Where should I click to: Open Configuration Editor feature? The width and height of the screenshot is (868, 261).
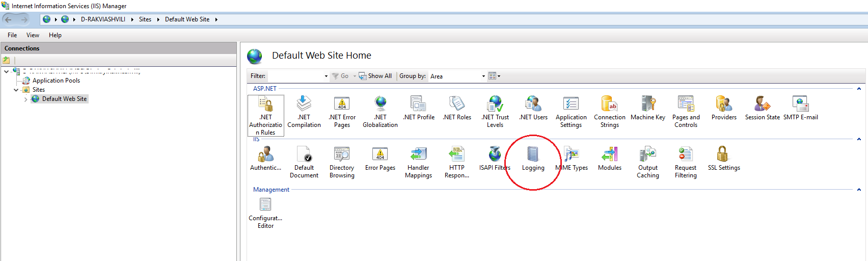pos(265,213)
